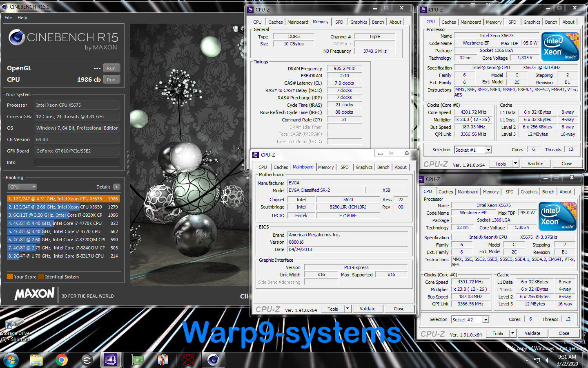The width and height of the screenshot is (588, 368).
Task: Open About tab in Socket #1 CPU-Z window
Action: tap(568, 22)
